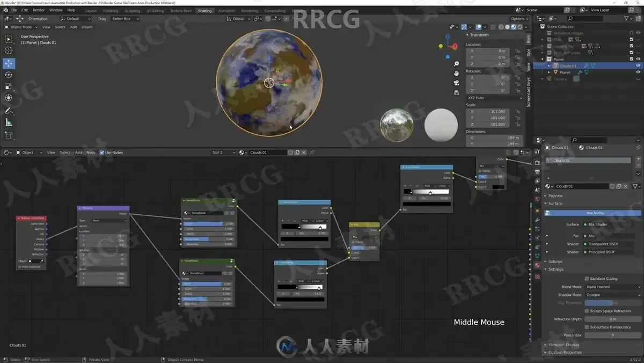Pick the Measure ruler tool
Viewport: 644px width, 363px height.
pyautogui.click(x=9, y=122)
